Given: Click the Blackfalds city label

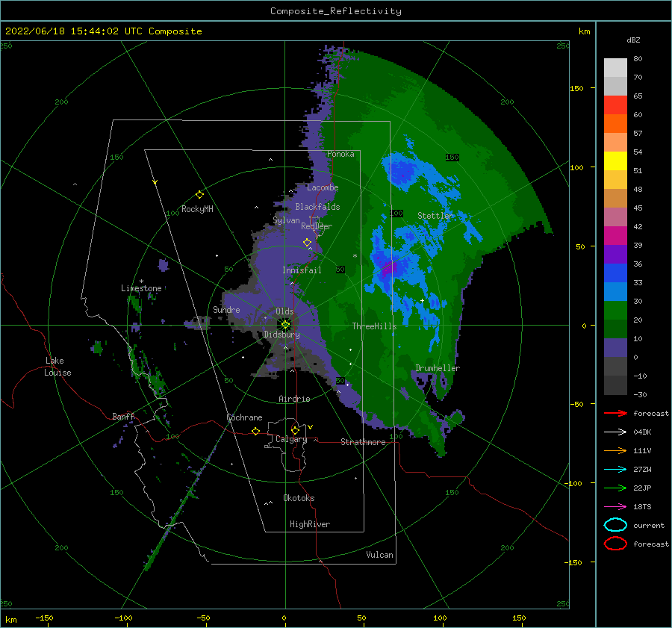Looking at the screenshot, I should coord(317,207).
